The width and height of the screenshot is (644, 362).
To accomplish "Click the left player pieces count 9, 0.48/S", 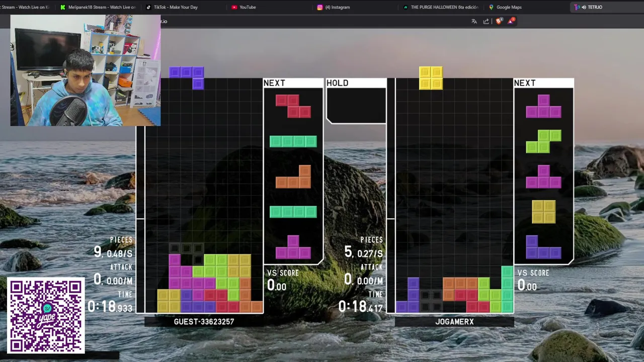I will pos(113,252).
